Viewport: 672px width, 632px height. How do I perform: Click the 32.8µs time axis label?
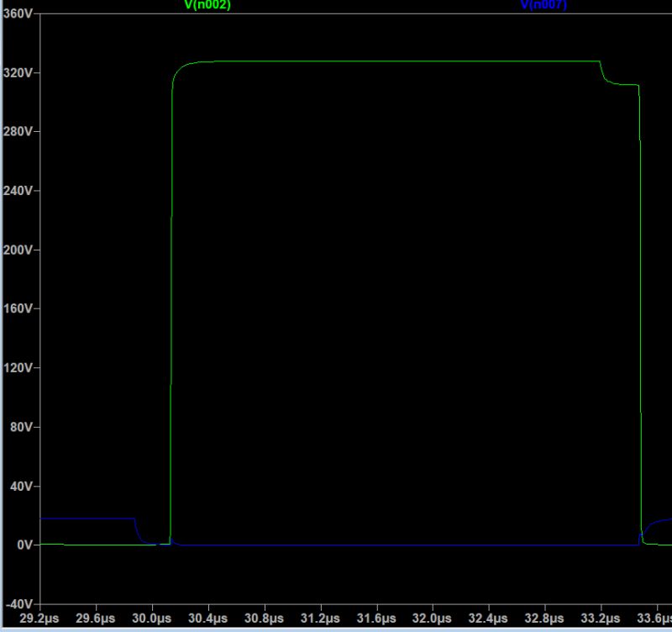[x=544, y=619]
